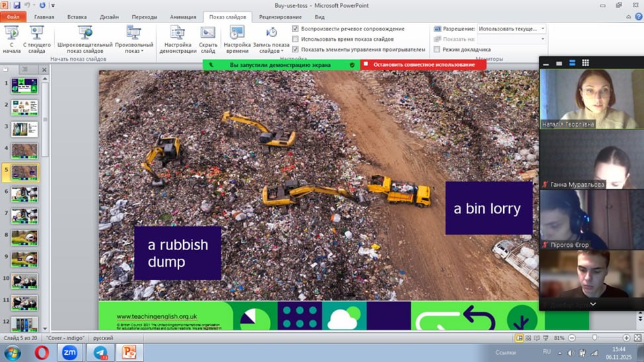
Task: Enable Use slide timings checkbox
Action: coord(296,39)
